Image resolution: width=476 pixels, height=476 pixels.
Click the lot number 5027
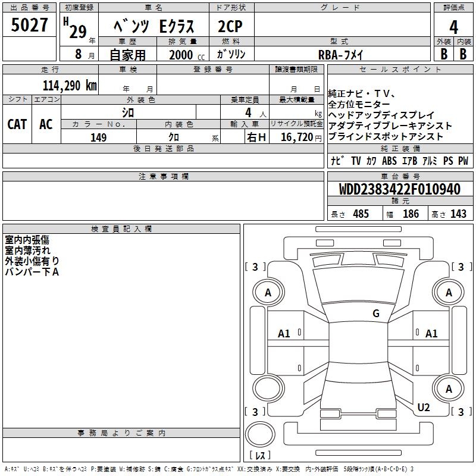tap(30, 27)
